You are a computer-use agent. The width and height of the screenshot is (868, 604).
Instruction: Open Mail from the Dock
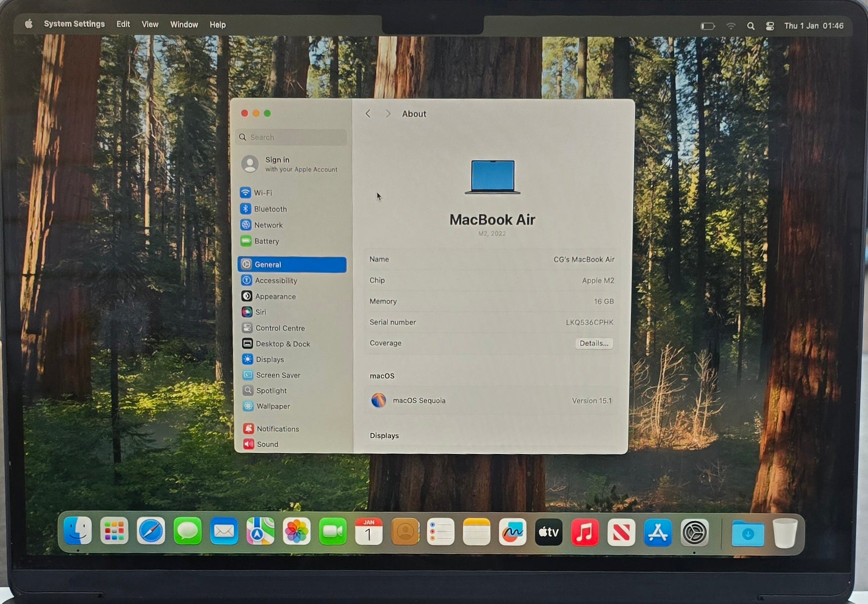(224, 531)
